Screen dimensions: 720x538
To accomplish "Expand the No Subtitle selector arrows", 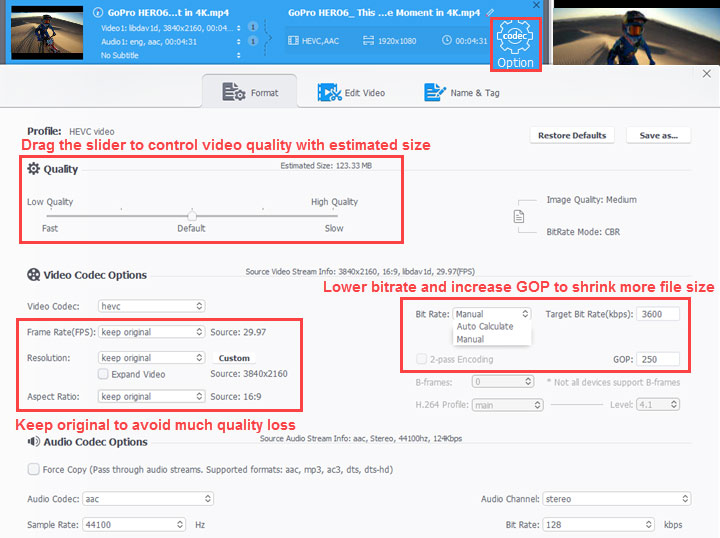I will 238,56.
